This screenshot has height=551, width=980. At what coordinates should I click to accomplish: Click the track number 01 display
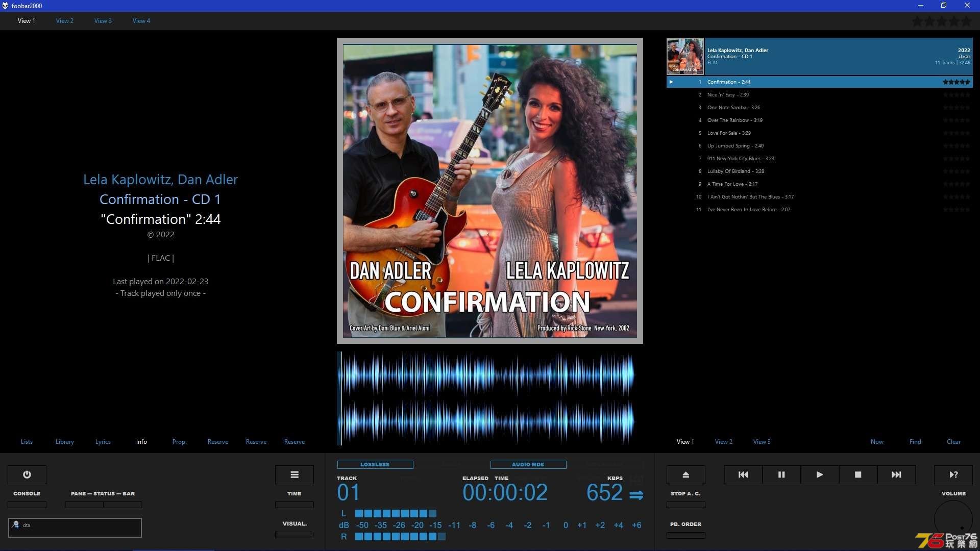[348, 493]
